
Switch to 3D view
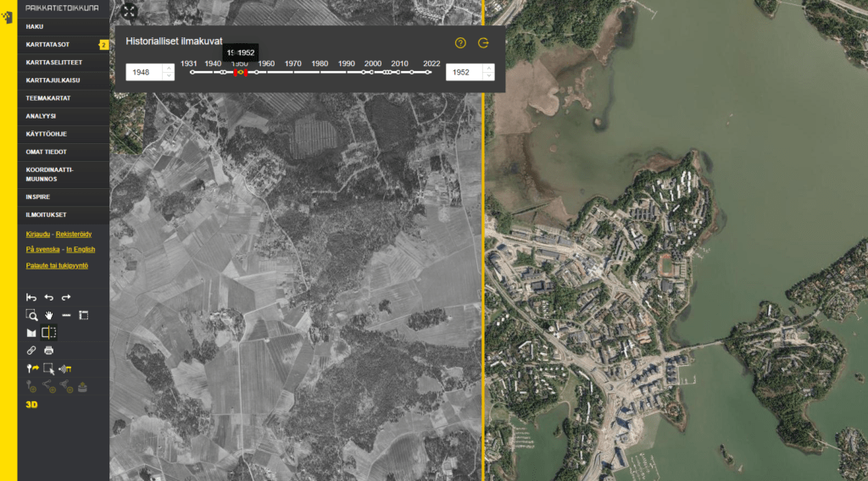click(x=31, y=405)
